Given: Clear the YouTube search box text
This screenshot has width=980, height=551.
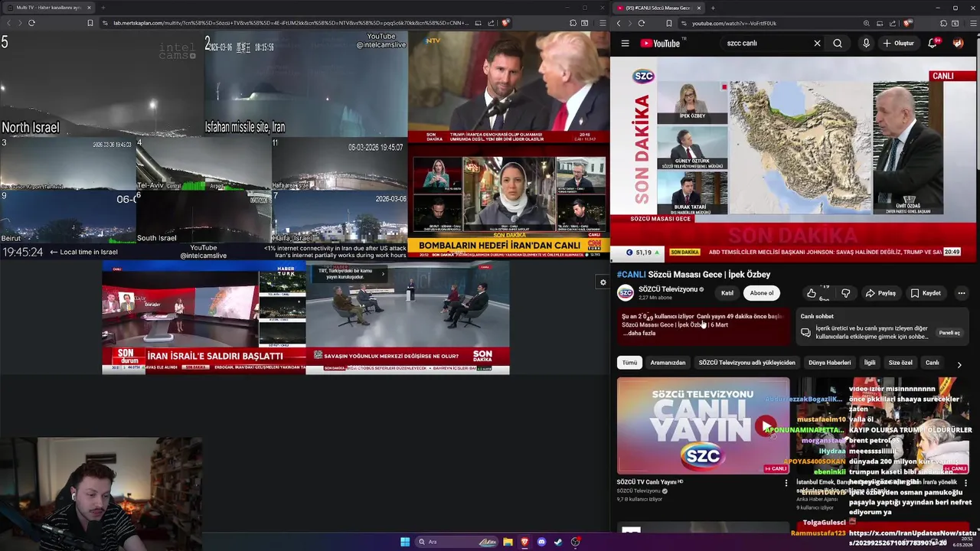Looking at the screenshot, I should click(817, 44).
